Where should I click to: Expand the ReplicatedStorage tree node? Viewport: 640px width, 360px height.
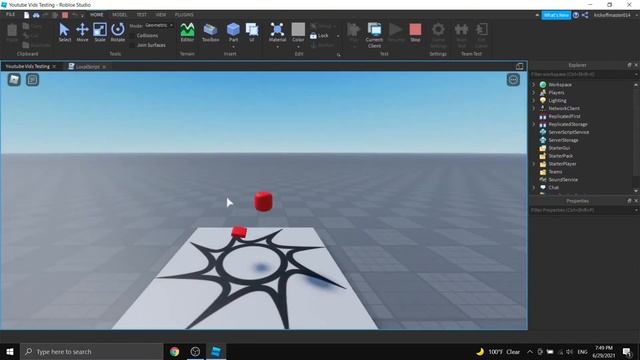point(533,124)
